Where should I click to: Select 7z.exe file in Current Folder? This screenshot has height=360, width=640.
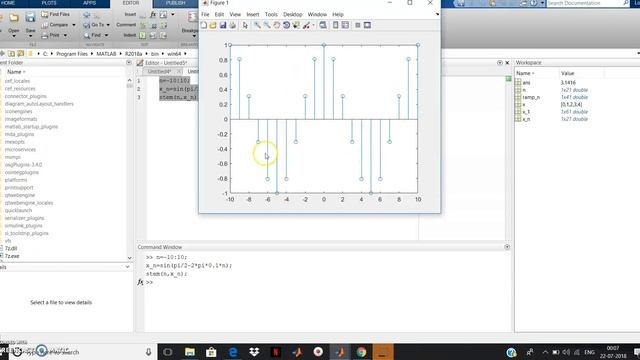coord(12,256)
